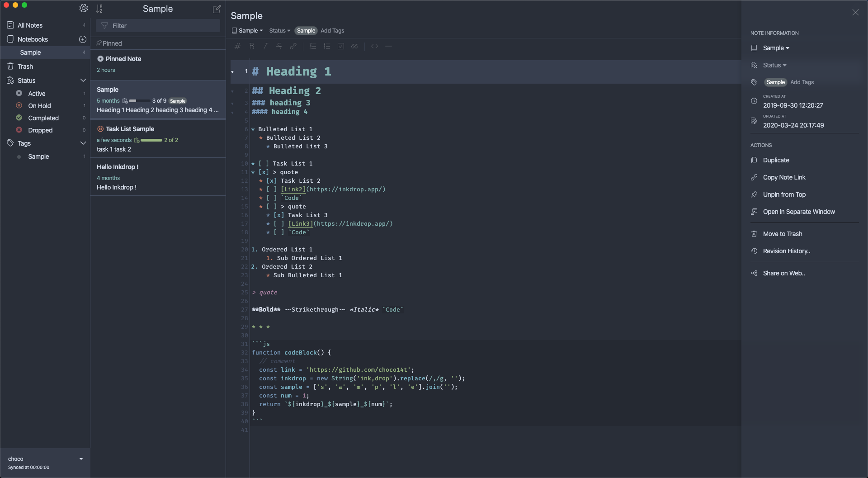This screenshot has height=478, width=868.
Task: Click Copy Note Link action
Action: 784,177
